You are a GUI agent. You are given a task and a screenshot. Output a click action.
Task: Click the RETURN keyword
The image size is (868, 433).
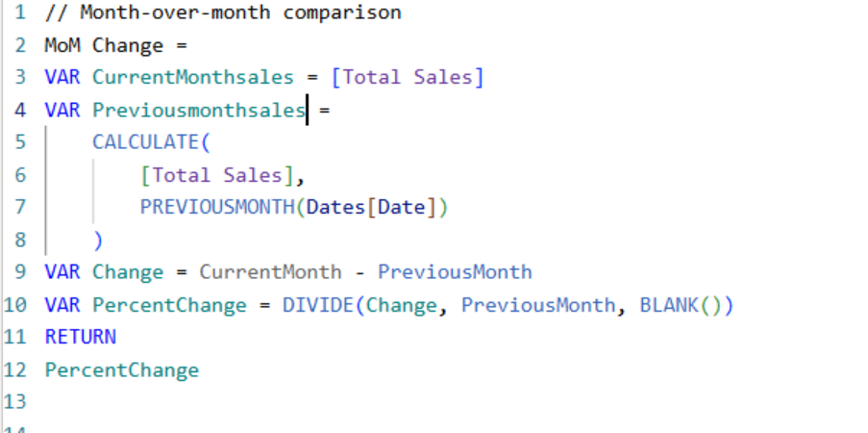(x=80, y=337)
